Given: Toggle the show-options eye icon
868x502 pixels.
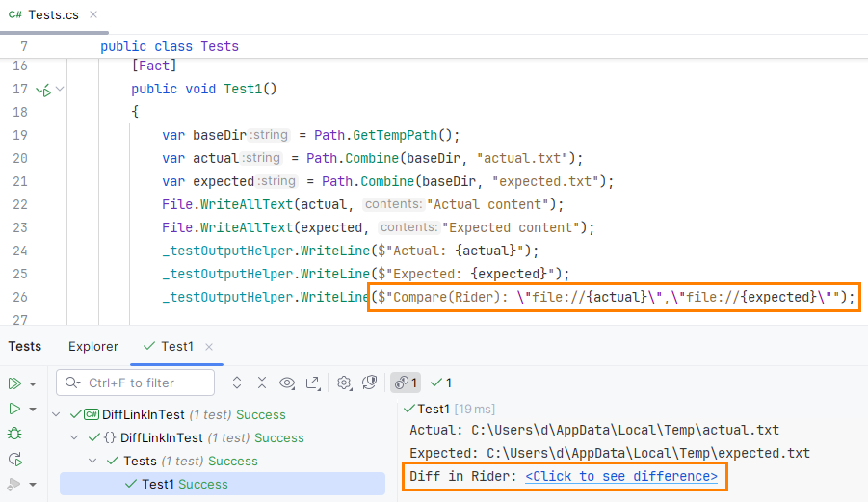Looking at the screenshot, I should (x=287, y=383).
